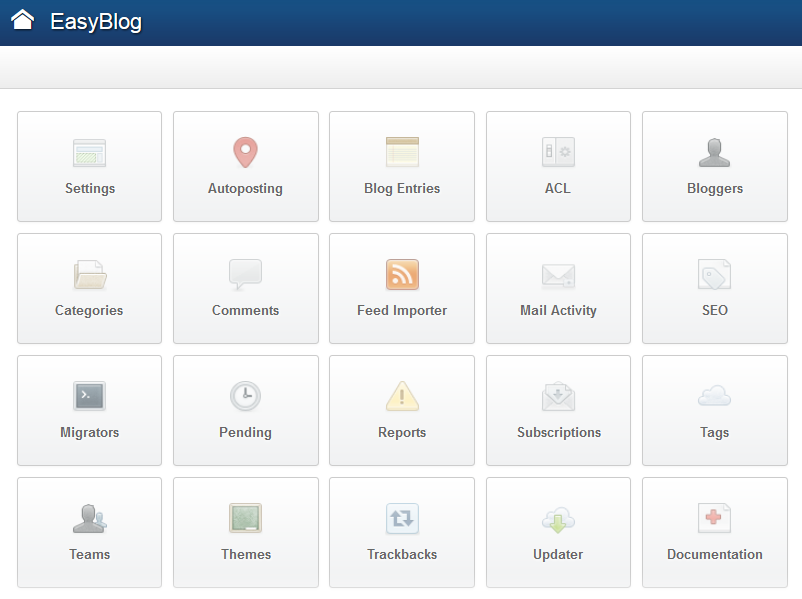Select the Autoposting label
Screen dimensions: 802x599
[246, 189]
